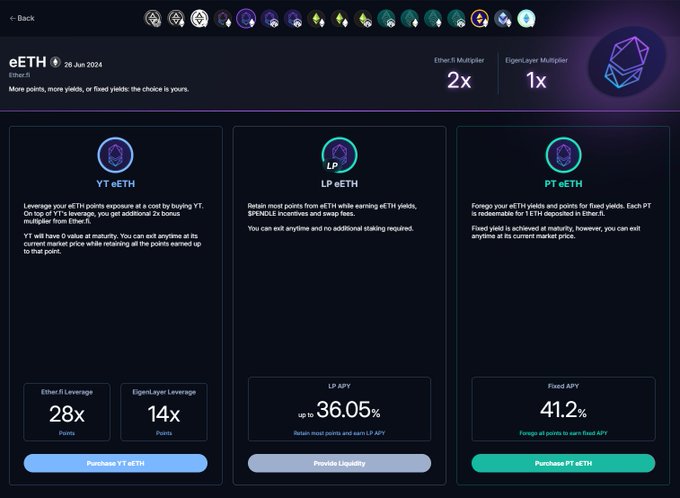Select the fourth teal token icon in top row
The image size is (680, 498).
click(456, 19)
